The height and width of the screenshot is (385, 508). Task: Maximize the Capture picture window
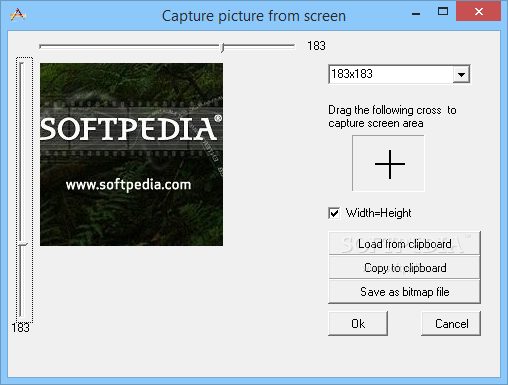click(443, 12)
